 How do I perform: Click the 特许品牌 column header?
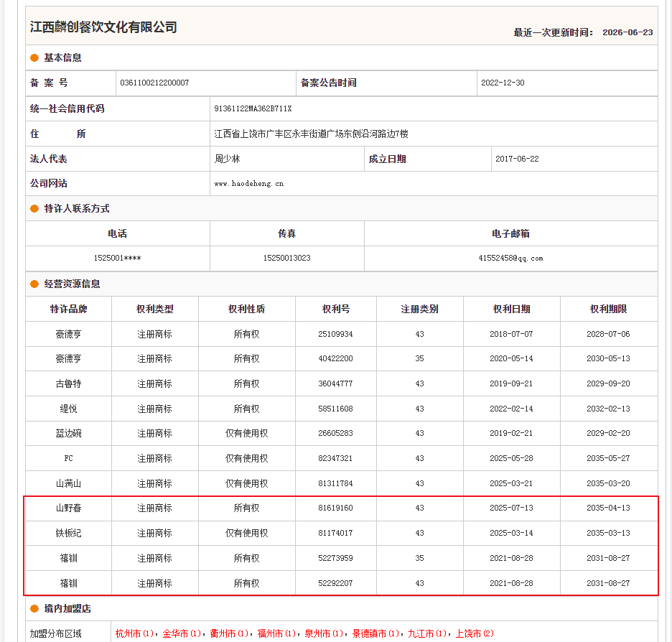(69, 309)
